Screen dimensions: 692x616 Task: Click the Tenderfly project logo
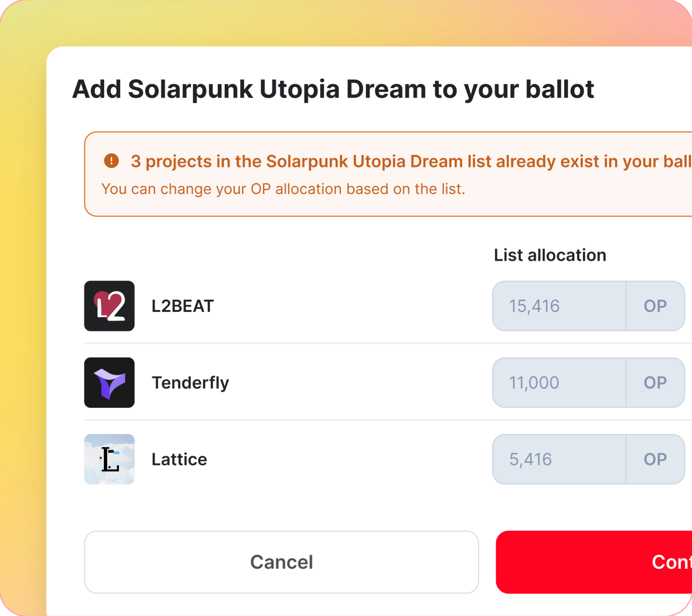(x=109, y=383)
